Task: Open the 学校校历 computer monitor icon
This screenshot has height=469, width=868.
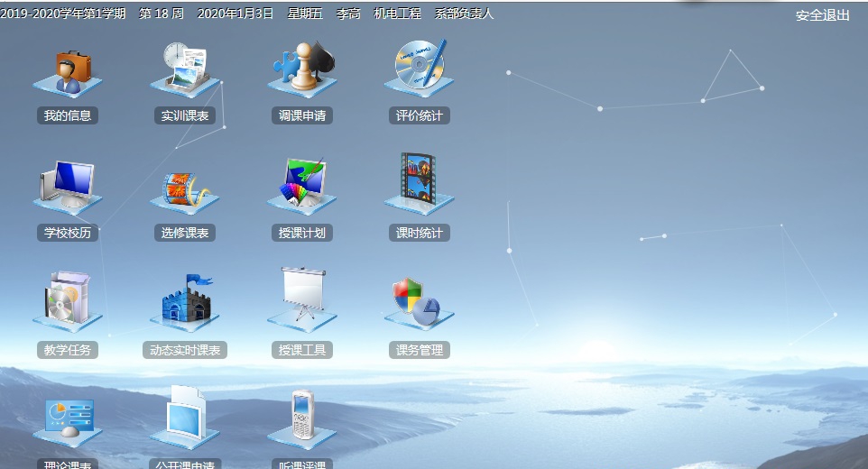Action: tap(68, 187)
